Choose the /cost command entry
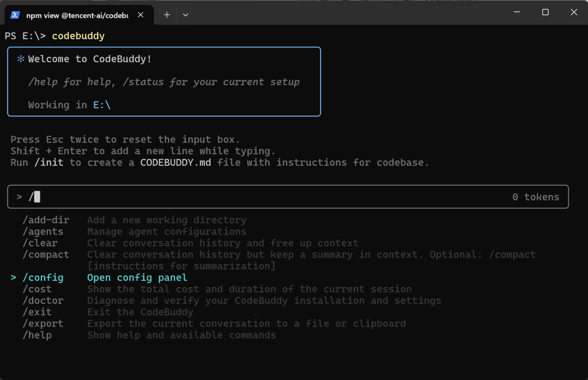 (x=37, y=289)
